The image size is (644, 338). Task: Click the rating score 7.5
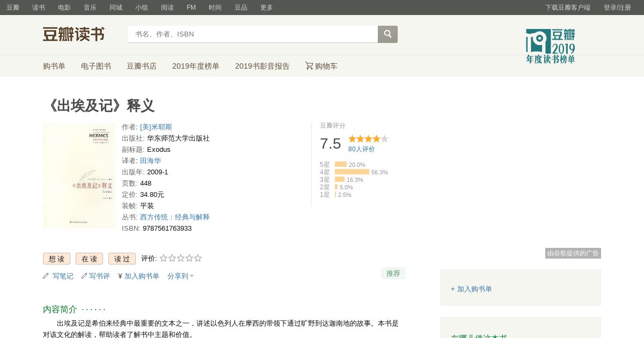(331, 144)
